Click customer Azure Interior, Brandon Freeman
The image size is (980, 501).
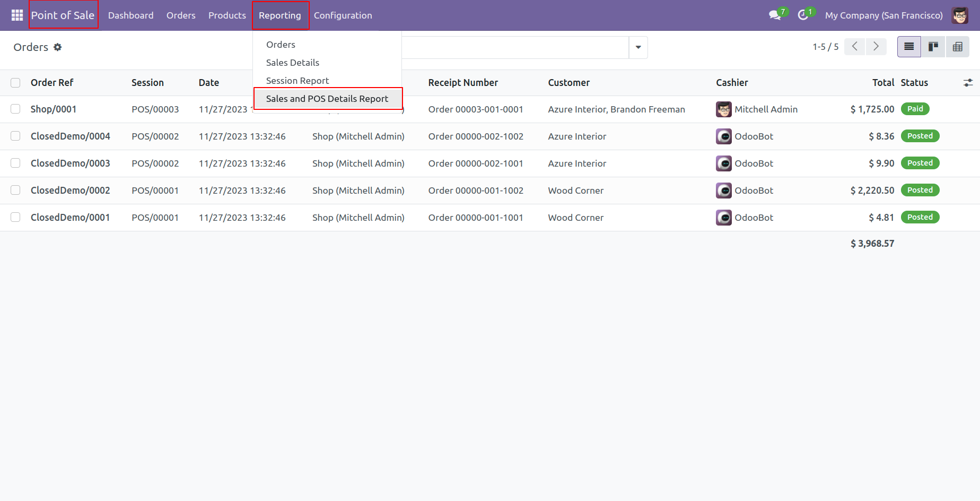[x=617, y=109]
